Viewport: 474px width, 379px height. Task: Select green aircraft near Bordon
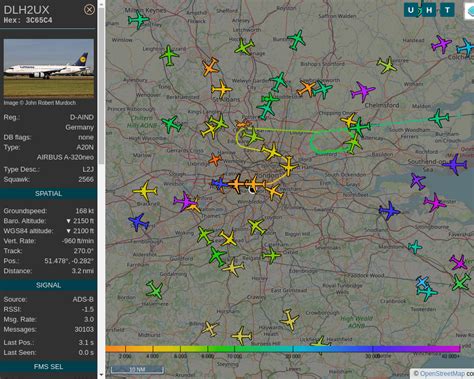[x=155, y=289]
